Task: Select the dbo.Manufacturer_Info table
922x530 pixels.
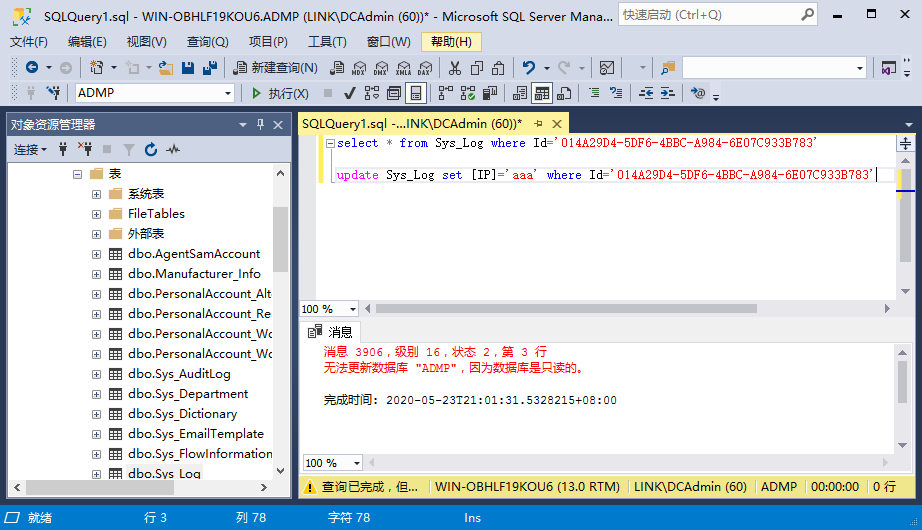Action: click(194, 274)
